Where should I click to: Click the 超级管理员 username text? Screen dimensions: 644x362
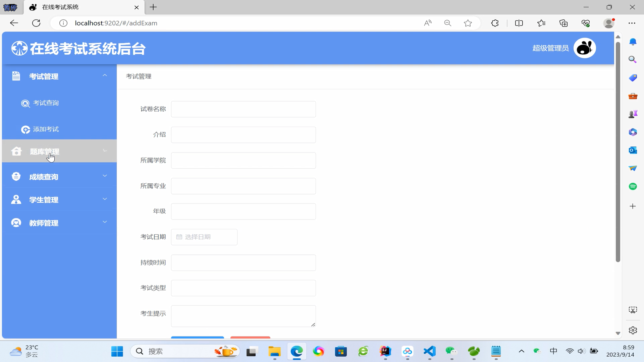[x=550, y=48]
